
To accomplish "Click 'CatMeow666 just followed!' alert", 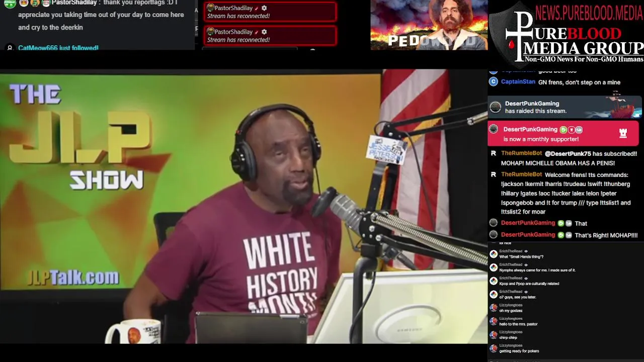I will pos(58,48).
